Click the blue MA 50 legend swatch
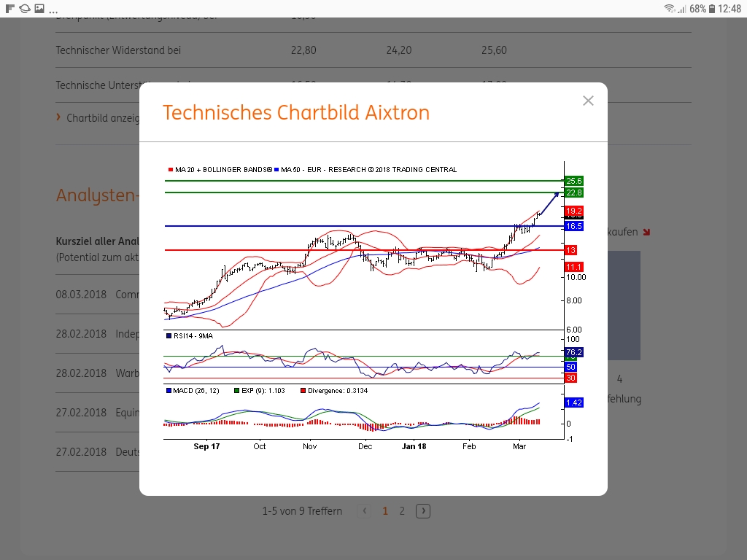Screen dimensions: 747x560 pyautogui.click(x=276, y=170)
